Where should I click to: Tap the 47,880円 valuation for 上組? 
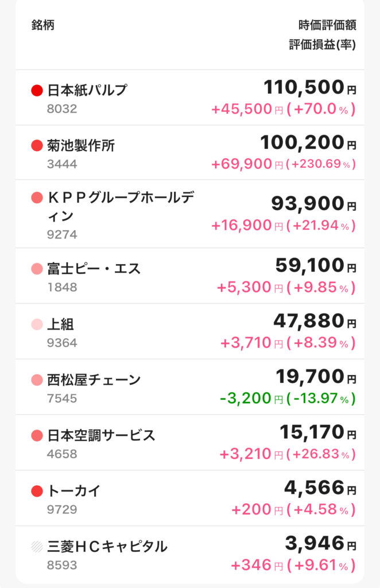coord(315,321)
